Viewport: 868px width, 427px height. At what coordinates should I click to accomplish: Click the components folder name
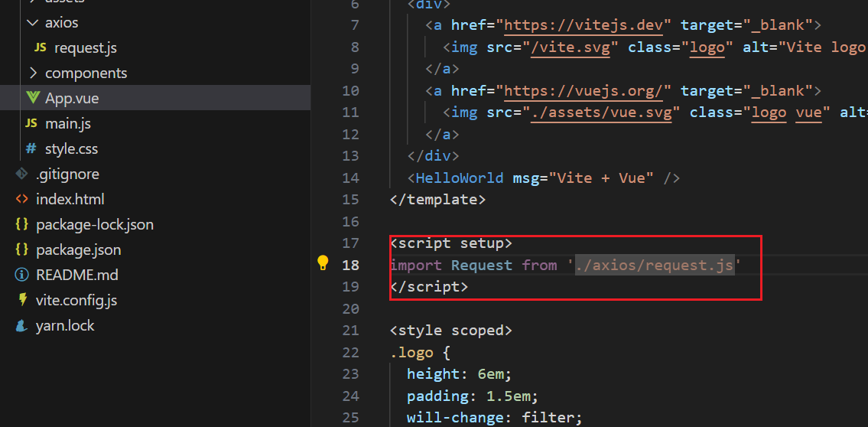click(x=86, y=73)
